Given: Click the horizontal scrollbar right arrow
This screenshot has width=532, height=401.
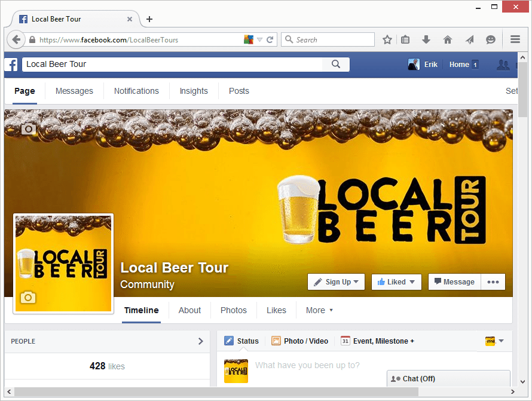Looking at the screenshot, I should 513,392.
